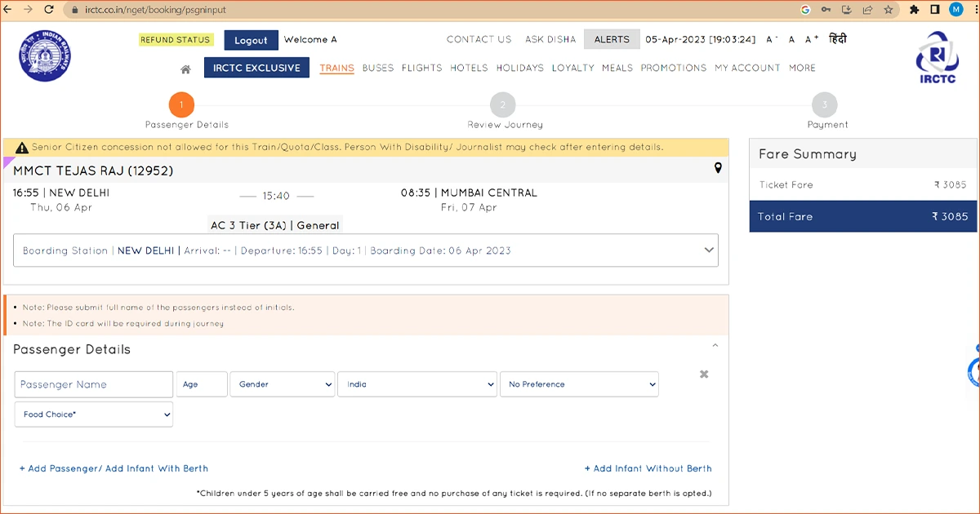The height and width of the screenshot is (514, 980).
Task: Click Add Infant Without Berth
Action: tap(648, 468)
